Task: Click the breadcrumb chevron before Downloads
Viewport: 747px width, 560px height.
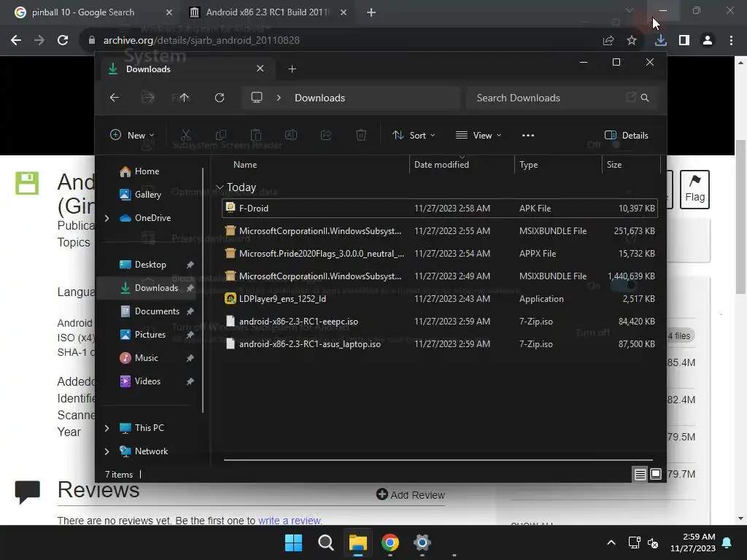Action: tap(279, 98)
